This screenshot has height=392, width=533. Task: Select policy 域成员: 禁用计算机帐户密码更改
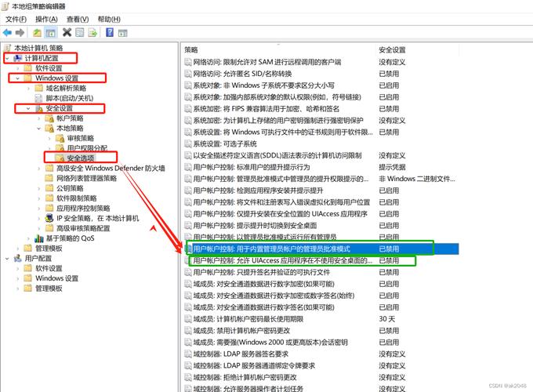click(x=241, y=331)
